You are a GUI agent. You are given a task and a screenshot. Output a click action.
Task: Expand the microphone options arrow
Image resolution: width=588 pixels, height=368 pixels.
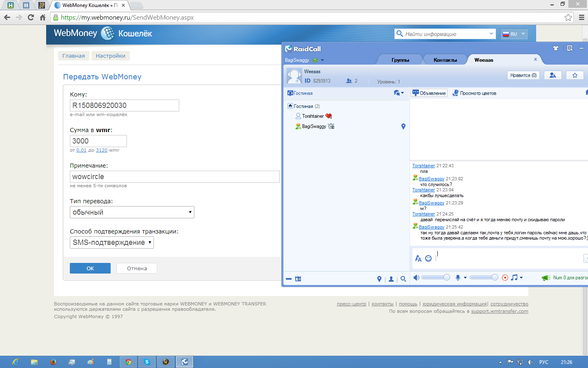(465, 278)
